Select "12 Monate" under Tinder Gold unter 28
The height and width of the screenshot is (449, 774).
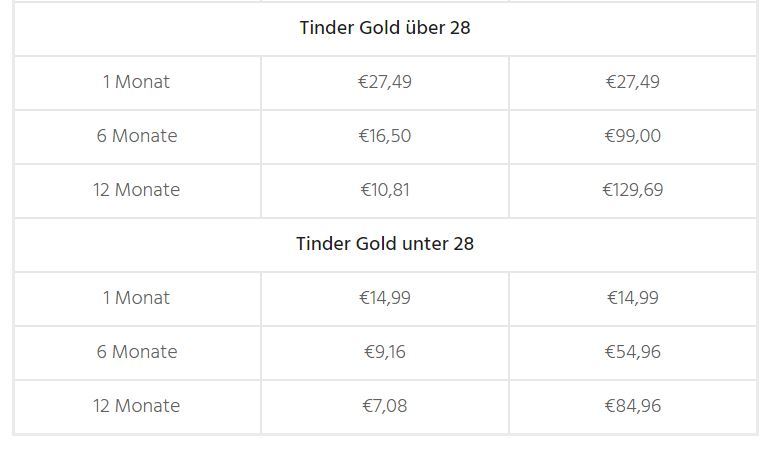tap(136, 406)
